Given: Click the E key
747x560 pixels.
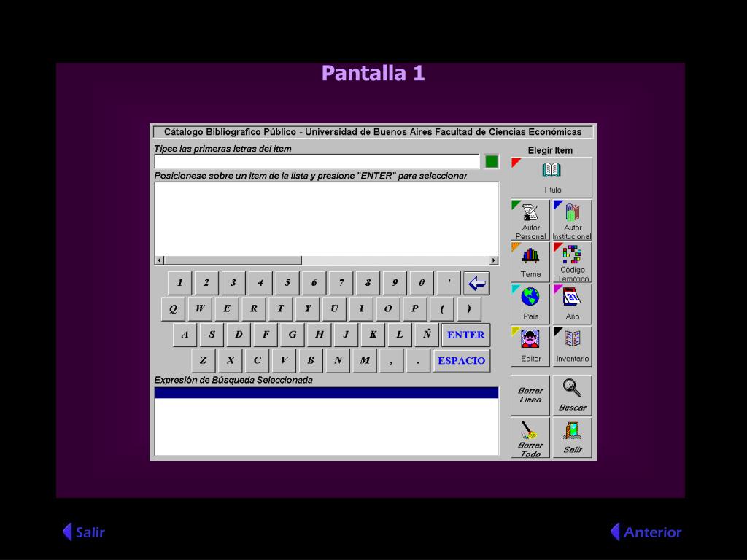Looking at the screenshot, I should coord(227,309).
